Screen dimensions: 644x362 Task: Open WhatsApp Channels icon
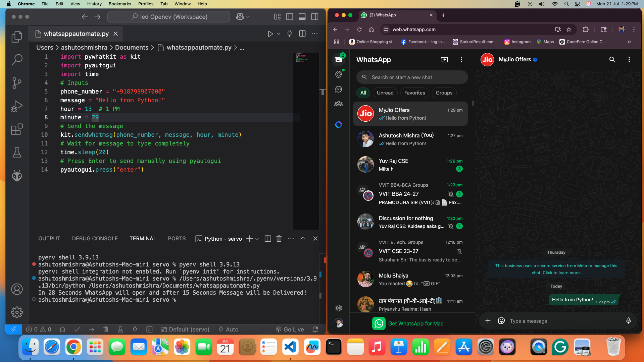tap(339, 89)
